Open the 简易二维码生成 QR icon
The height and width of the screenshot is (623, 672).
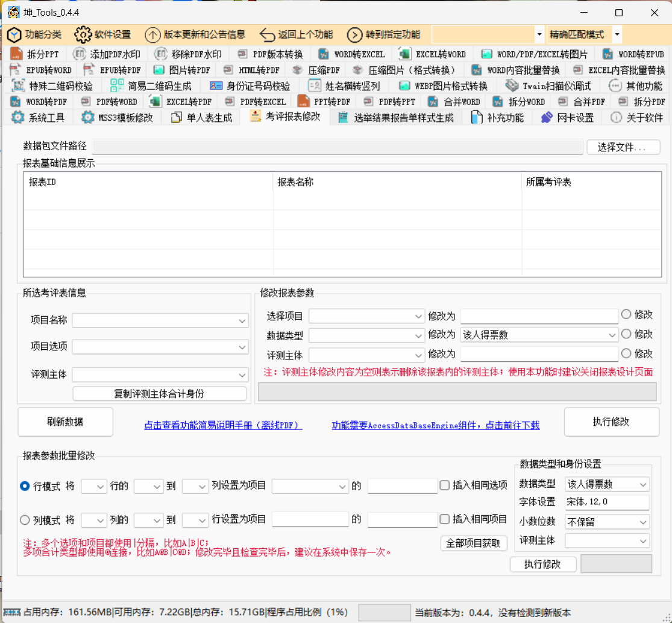(x=117, y=86)
